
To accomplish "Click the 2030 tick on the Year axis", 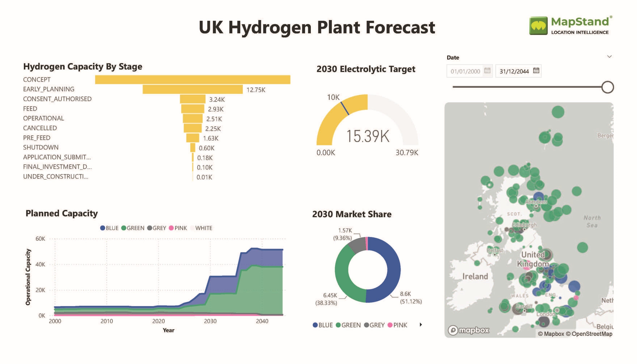I will (210, 321).
